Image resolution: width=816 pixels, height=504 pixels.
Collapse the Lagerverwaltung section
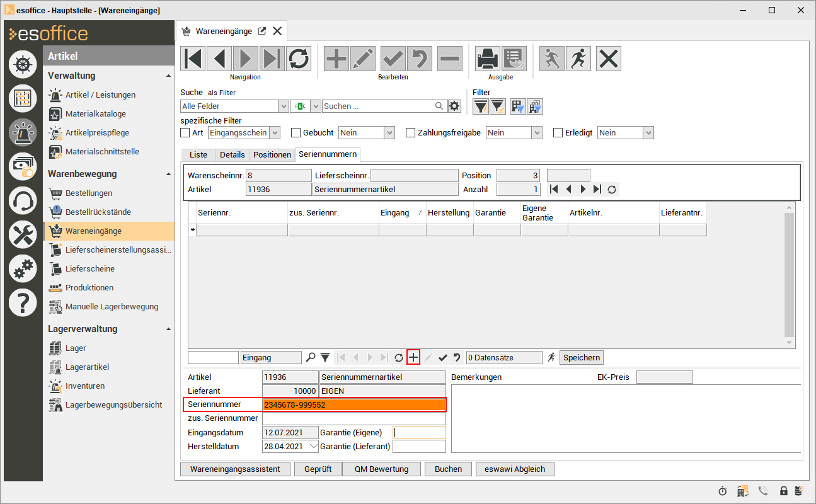168,329
